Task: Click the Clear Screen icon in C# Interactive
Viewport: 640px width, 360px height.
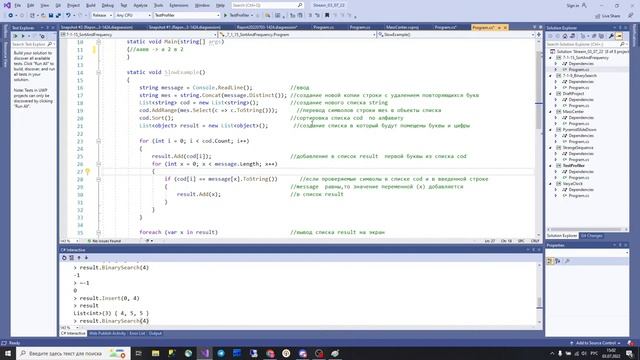Action: (71, 258)
